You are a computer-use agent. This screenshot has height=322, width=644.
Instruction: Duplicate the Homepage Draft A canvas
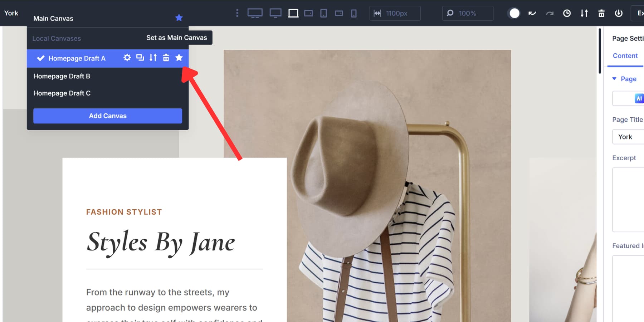tap(140, 58)
